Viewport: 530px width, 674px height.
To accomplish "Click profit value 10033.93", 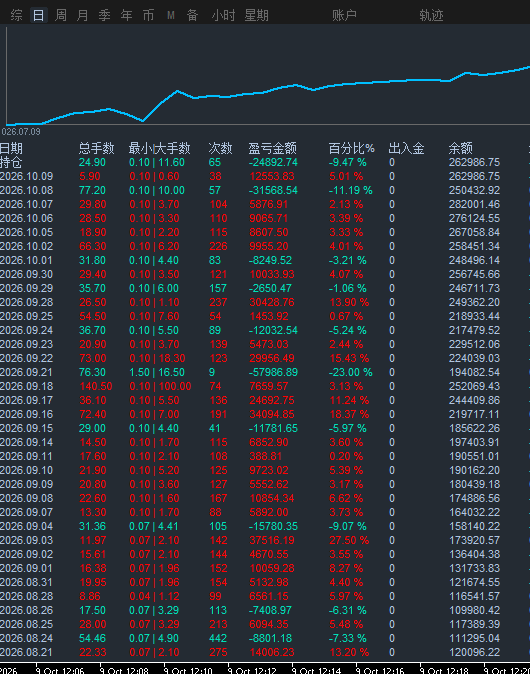I will [x=272, y=275].
